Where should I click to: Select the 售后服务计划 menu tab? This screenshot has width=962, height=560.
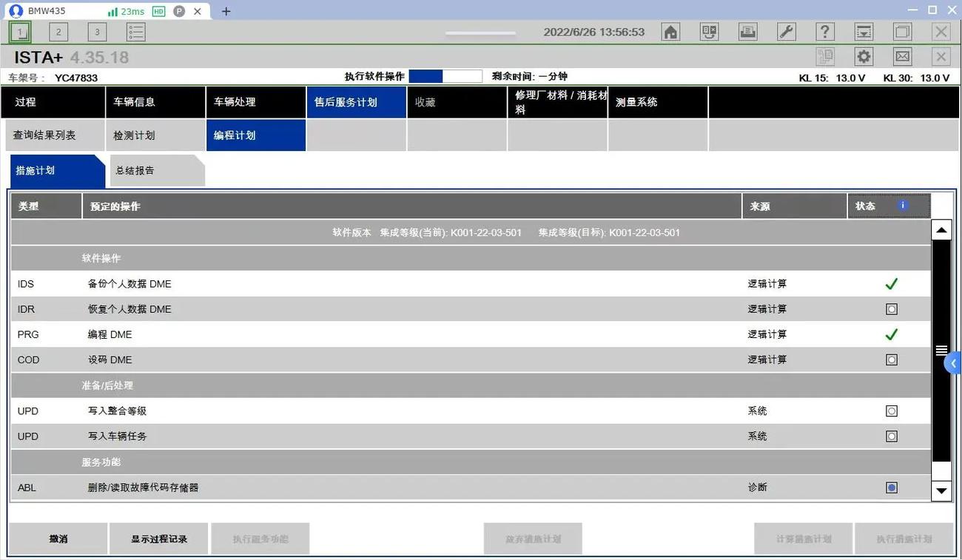pos(356,102)
